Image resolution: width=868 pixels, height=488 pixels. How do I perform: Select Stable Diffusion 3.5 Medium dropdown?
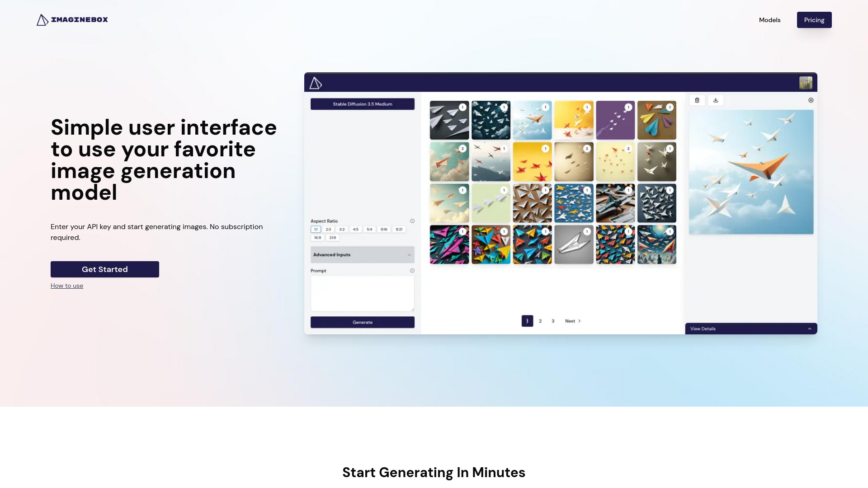tap(362, 103)
